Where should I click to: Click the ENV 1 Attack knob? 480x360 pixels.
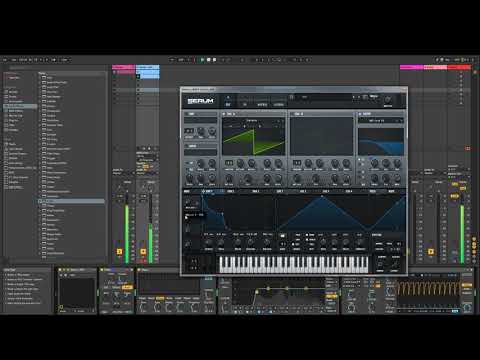209,243
